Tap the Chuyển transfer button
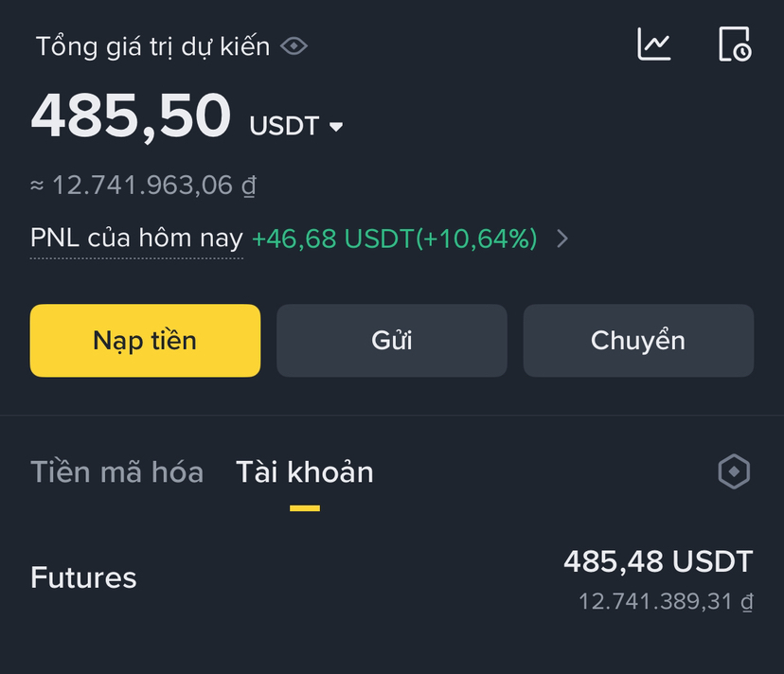 click(x=638, y=341)
